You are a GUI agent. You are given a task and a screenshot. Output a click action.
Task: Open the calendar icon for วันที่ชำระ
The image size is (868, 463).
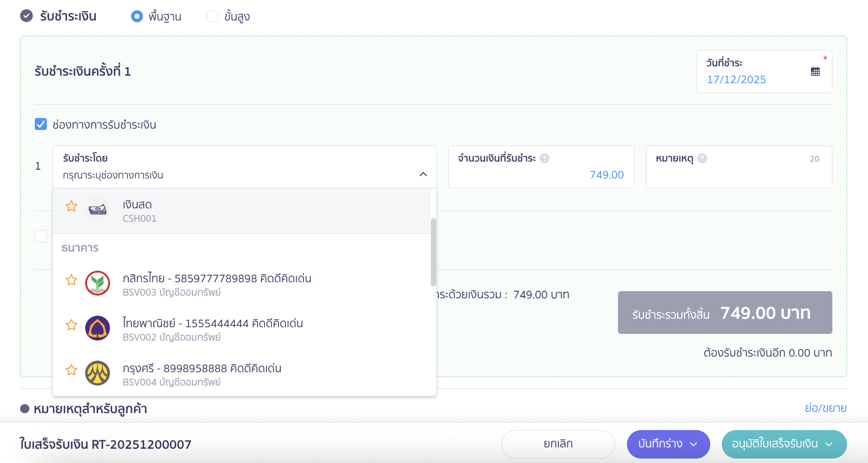(815, 71)
